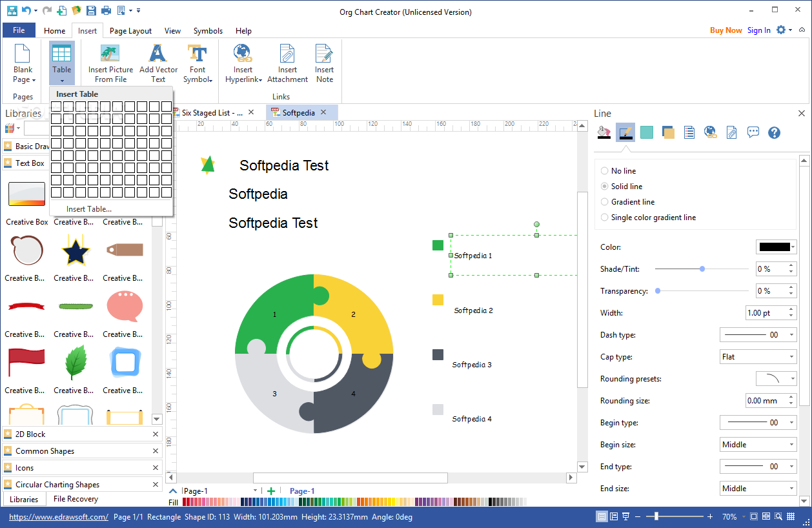Click the fit width icon in status bar
This screenshot has width=812, height=528.
click(766, 516)
